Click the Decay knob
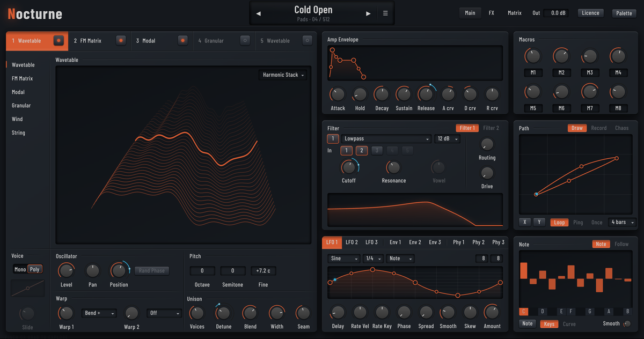 coord(382,94)
